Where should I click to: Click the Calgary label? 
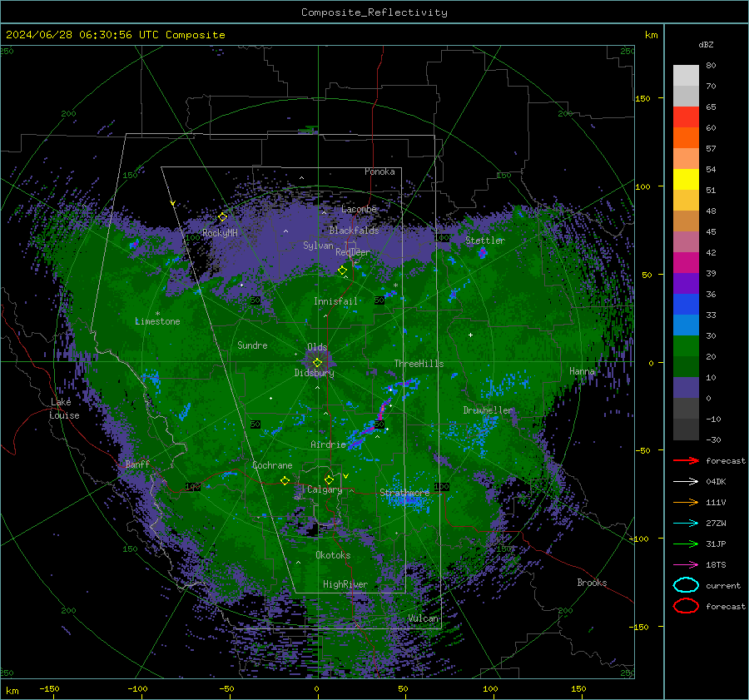coord(325,489)
